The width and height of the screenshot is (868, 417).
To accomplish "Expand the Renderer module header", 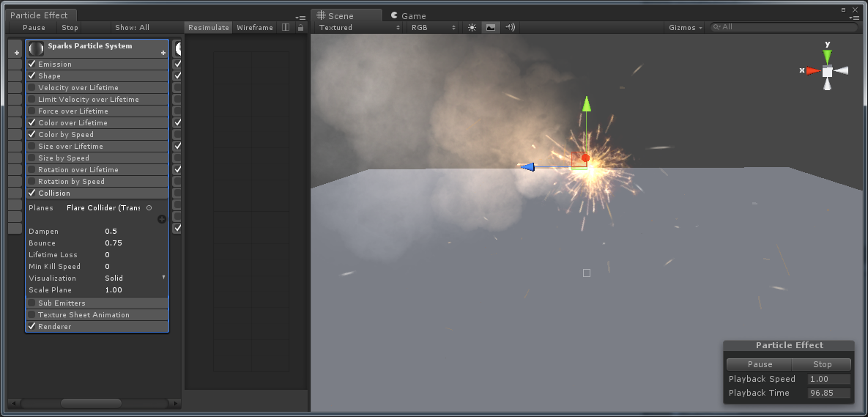I will pyautogui.click(x=97, y=326).
